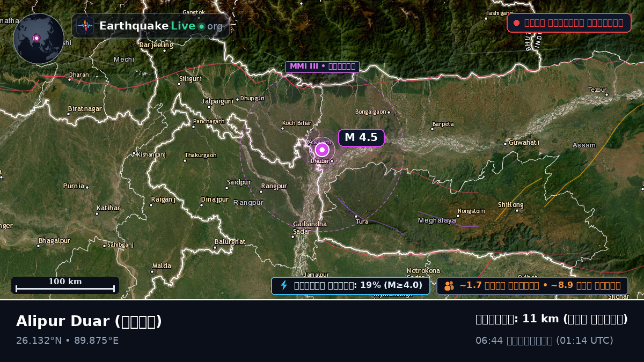Click the Saidpur city label
The width and height of the screenshot is (644, 362).
(239, 182)
